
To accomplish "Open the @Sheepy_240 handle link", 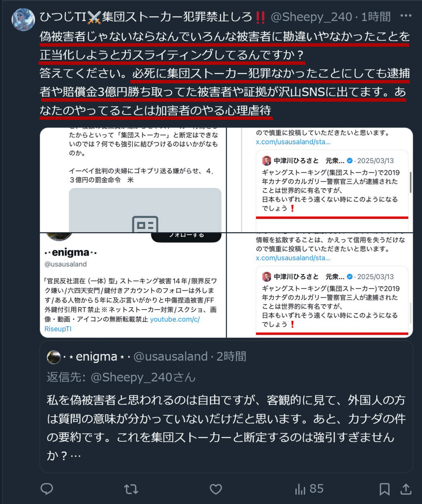I will pyautogui.click(x=311, y=16).
